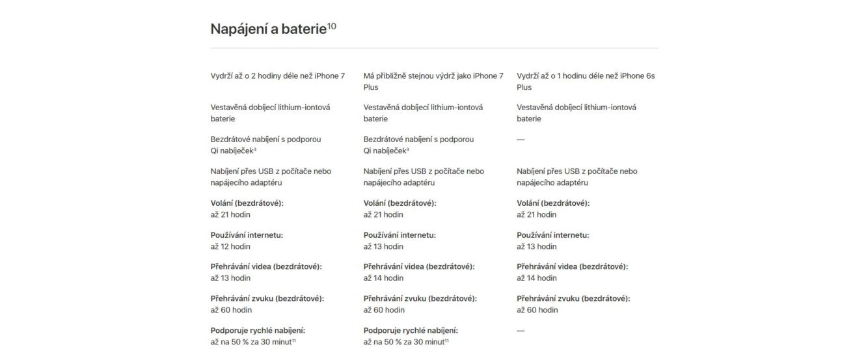Click the Napájení a baterie heading
This screenshot has height=355, width=868.
[268, 30]
